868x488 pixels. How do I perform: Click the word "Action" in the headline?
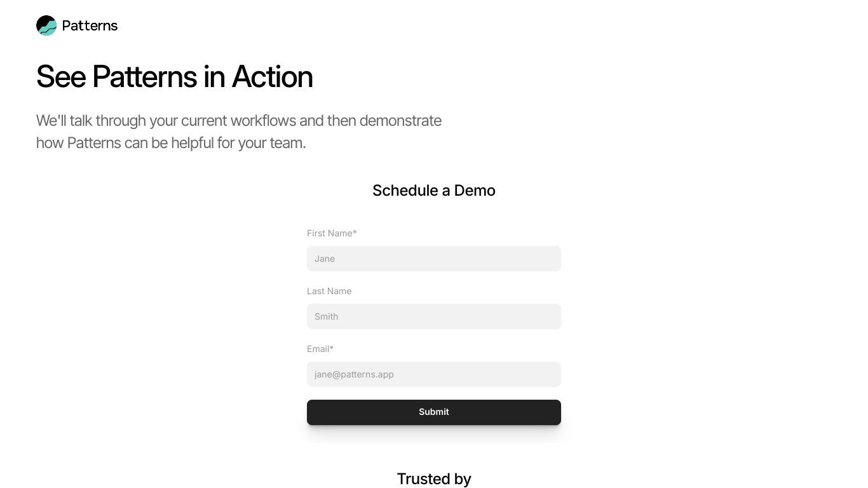pos(273,76)
